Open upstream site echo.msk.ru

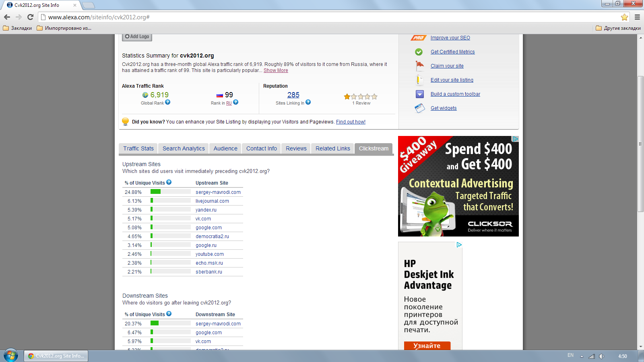pyautogui.click(x=209, y=263)
